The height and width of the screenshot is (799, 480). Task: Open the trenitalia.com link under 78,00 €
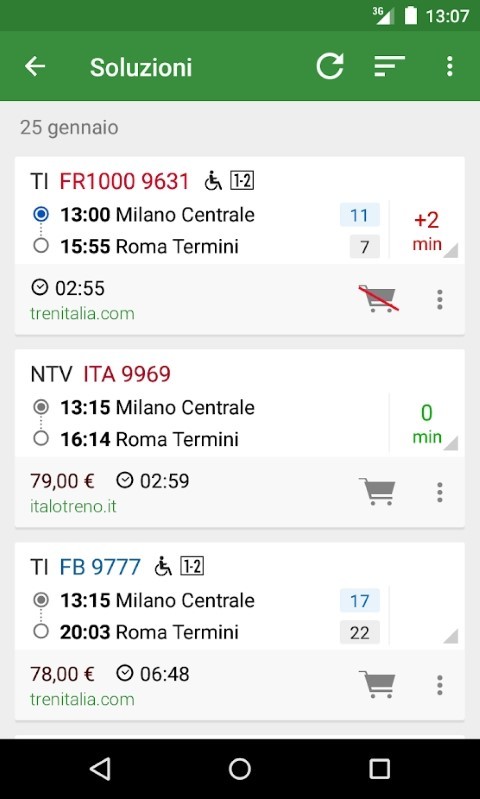(x=82, y=699)
